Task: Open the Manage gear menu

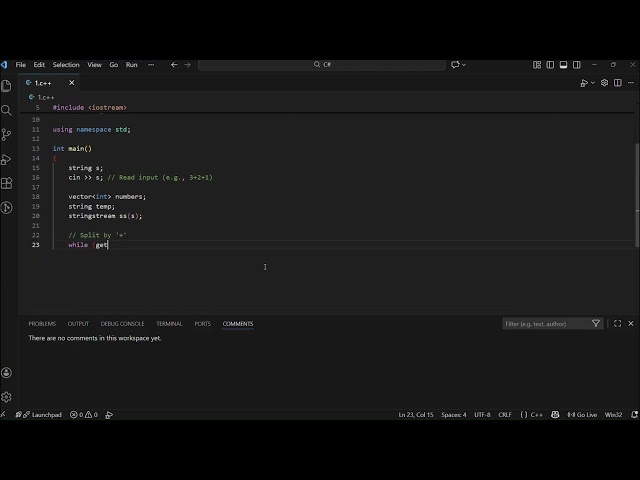Action: click(x=7, y=396)
